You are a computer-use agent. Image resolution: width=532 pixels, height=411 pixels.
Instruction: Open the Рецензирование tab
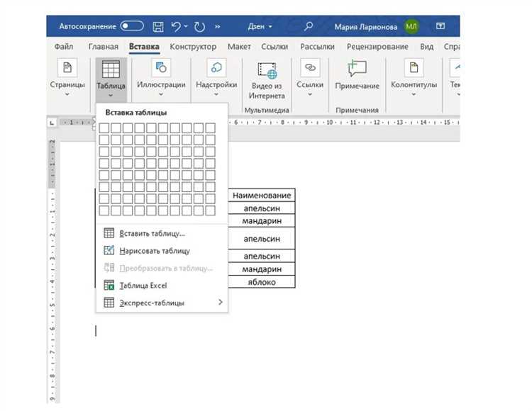(x=377, y=47)
